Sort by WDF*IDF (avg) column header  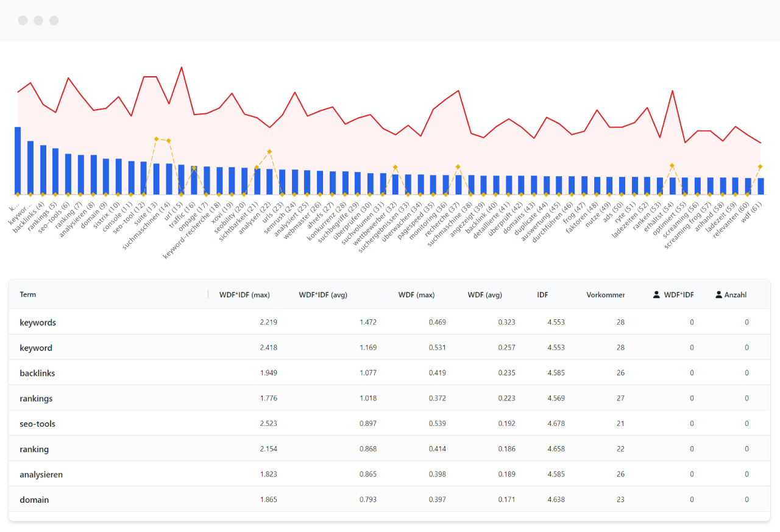(323, 295)
